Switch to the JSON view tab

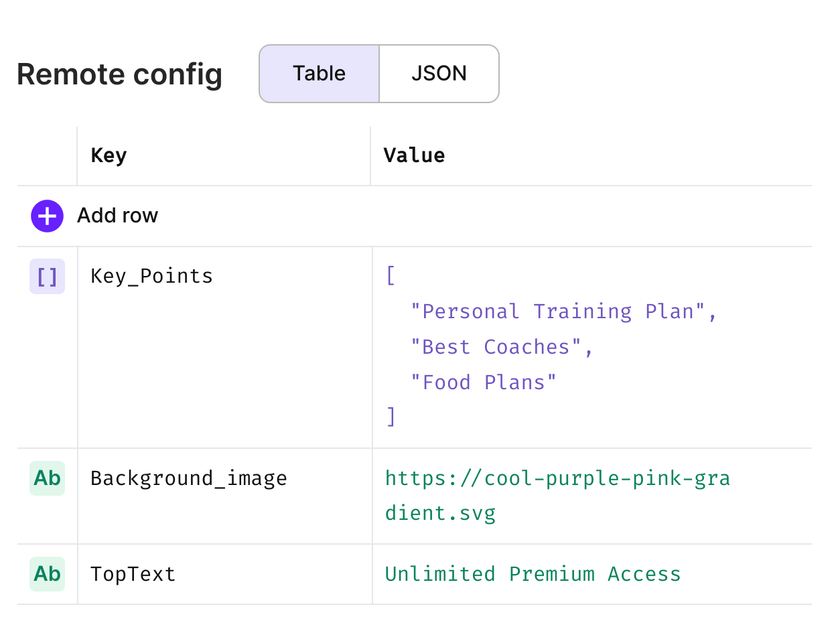pos(439,74)
